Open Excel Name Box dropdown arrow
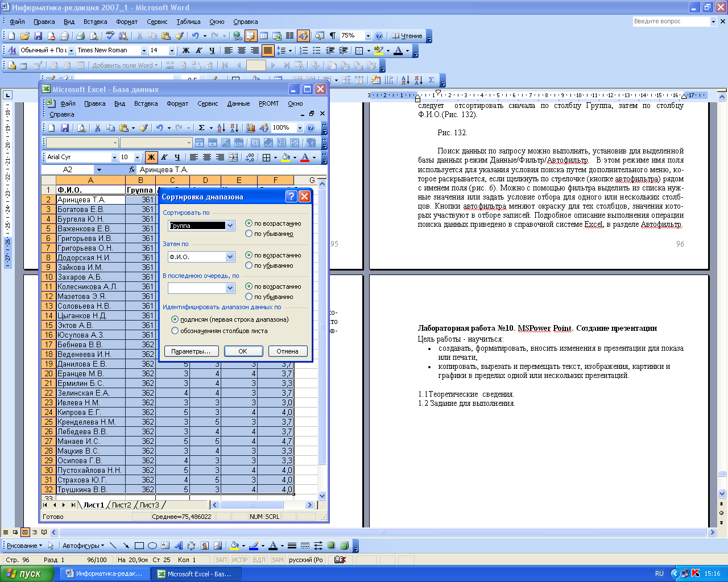 tap(99, 169)
